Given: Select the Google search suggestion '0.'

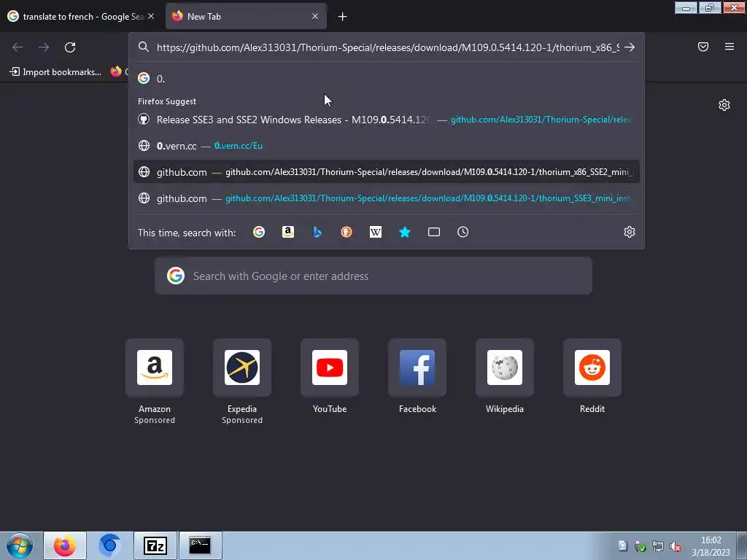Looking at the screenshot, I should pyautogui.click(x=387, y=79).
